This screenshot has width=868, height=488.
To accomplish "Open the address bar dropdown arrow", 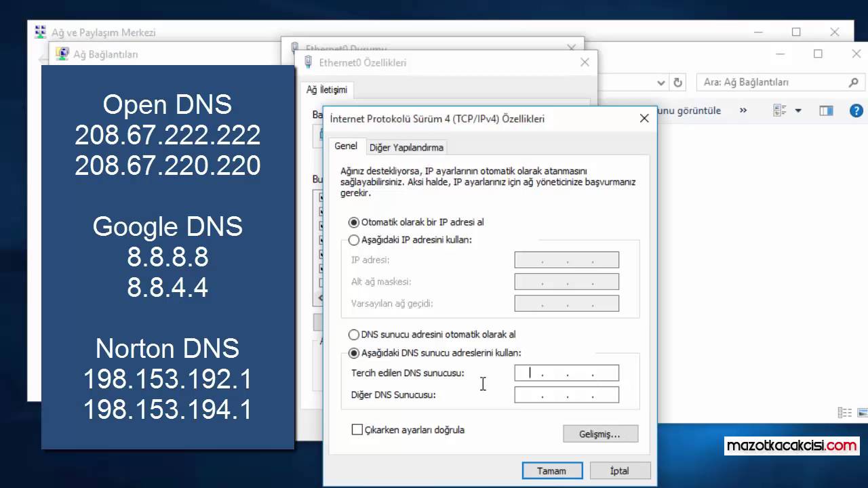I will point(660,82).
